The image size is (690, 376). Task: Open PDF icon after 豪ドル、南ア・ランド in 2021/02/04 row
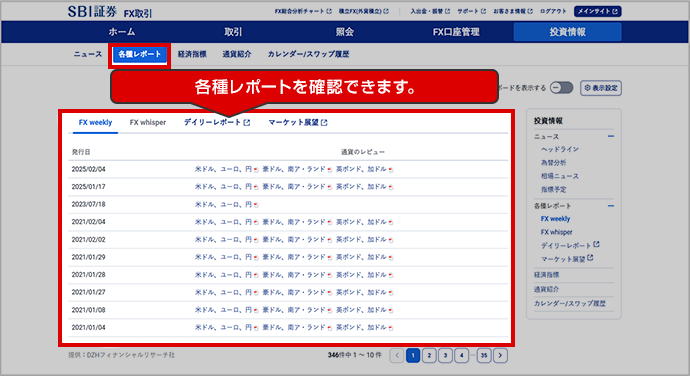click(x=330, y=222)
